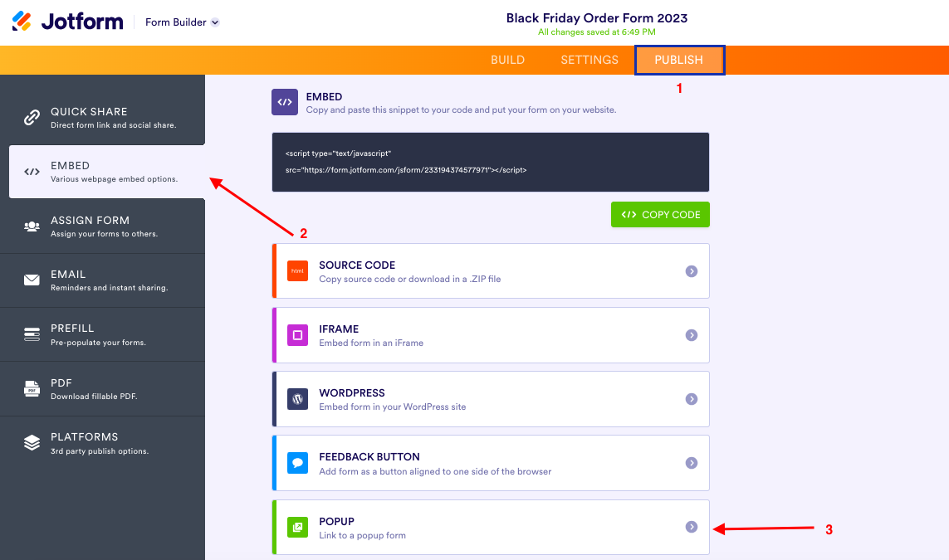Click the form title Black Friday Order Form 2023
This screenshot has width=949, height=560.
(597, 18)
